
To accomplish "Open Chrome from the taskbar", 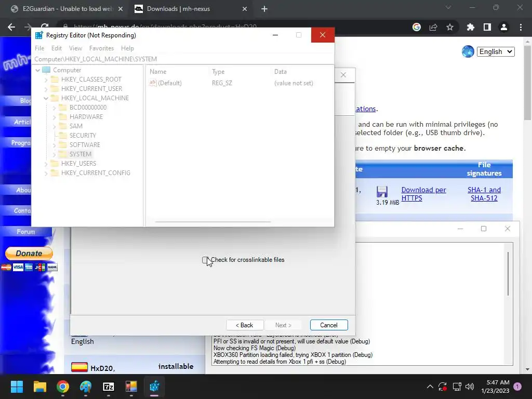I will [63, 387].
